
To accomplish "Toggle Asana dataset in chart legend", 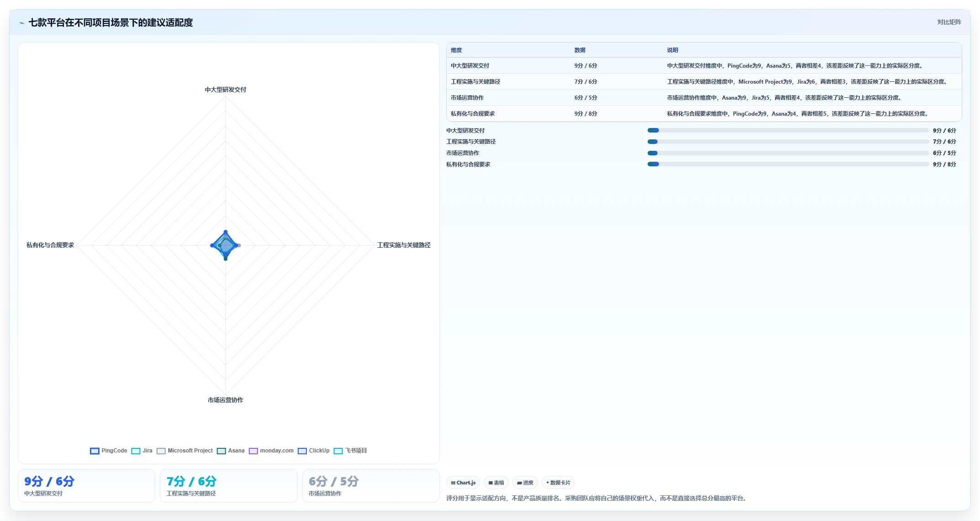I will click(x=231, y=451).
